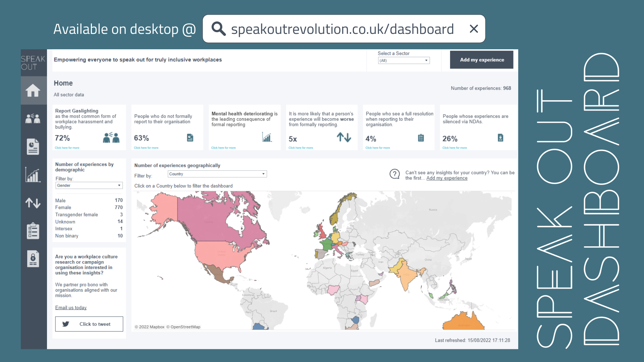644x362 pixels.
Task: Clear the search bar with the X
Action: 474,29
